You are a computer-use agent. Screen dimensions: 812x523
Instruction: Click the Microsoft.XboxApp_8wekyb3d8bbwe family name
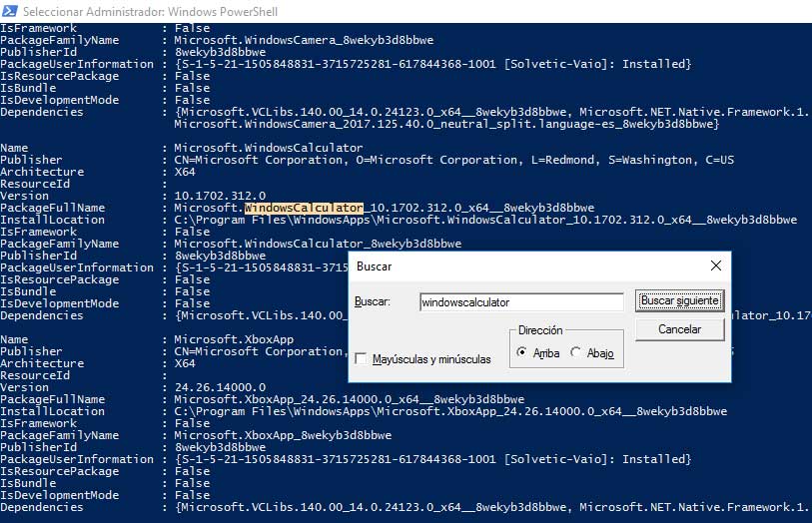coord(283,435)
